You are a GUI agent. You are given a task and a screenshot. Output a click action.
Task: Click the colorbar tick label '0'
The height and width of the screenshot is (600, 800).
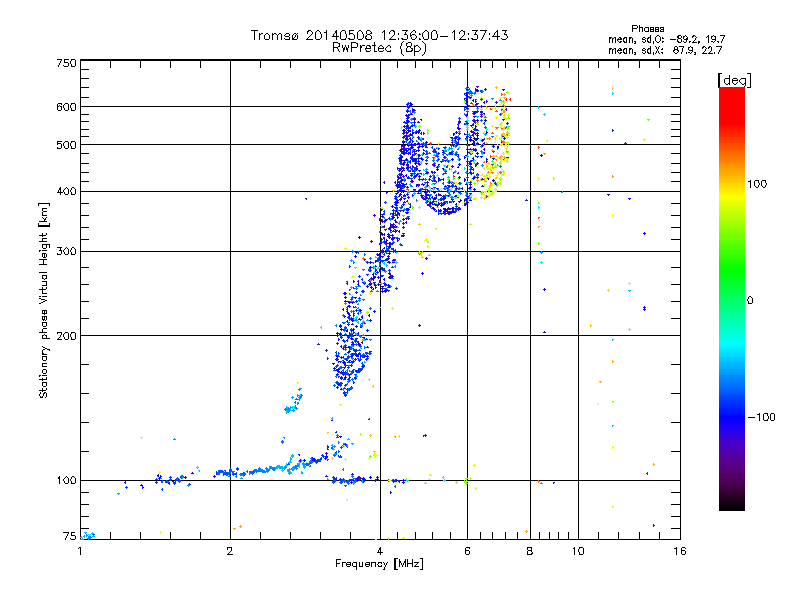point(749,301)
